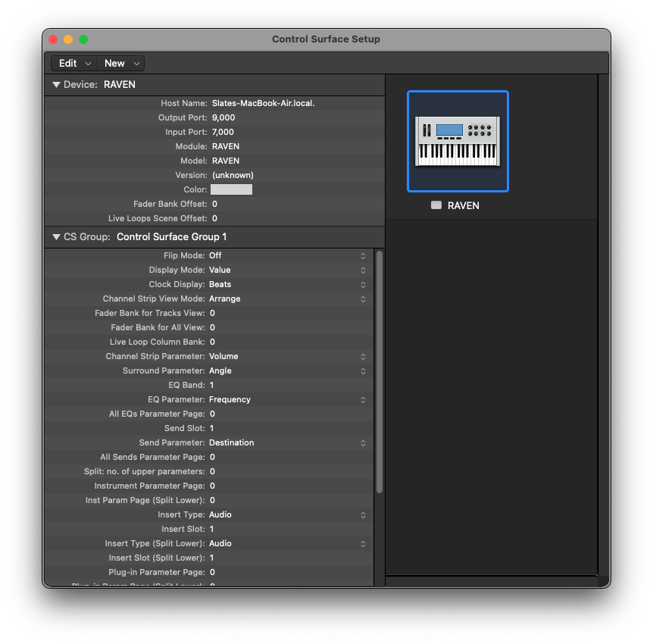Click the Model value RAVEN
The height and width of the screenshot is (644, 653).
(x=226, y=161)
